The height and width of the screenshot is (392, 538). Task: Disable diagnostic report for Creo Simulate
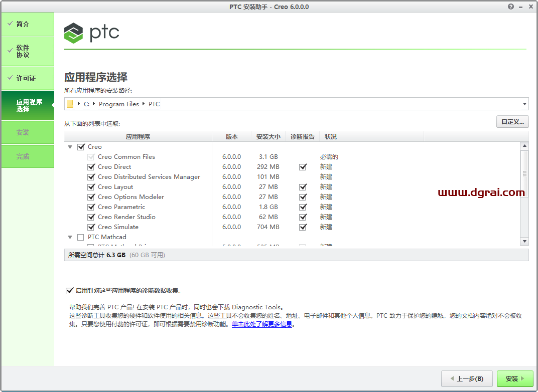click(x=303, y=227)
